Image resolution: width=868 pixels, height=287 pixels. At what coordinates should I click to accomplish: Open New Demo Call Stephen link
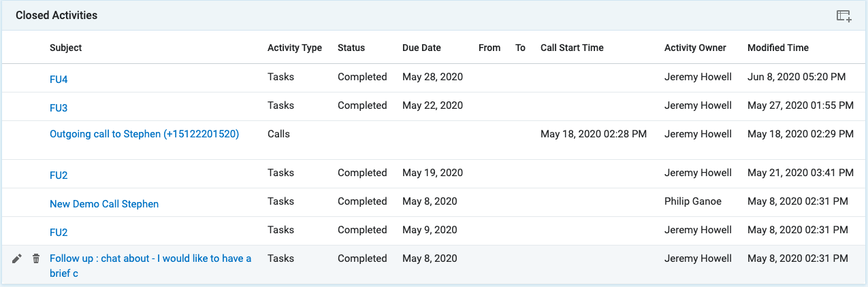[x=104, y=204]
